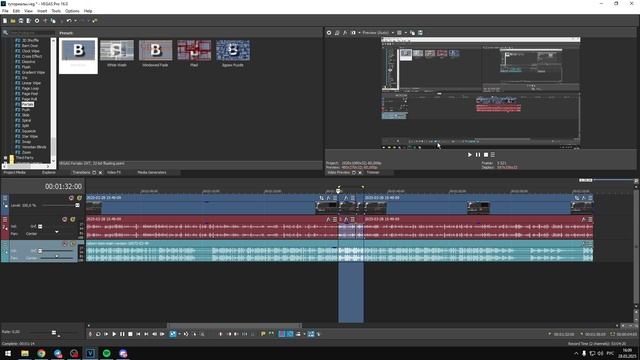Open the Insert menu
Viewport: 640px width, 360px height.
coord(42,11)
